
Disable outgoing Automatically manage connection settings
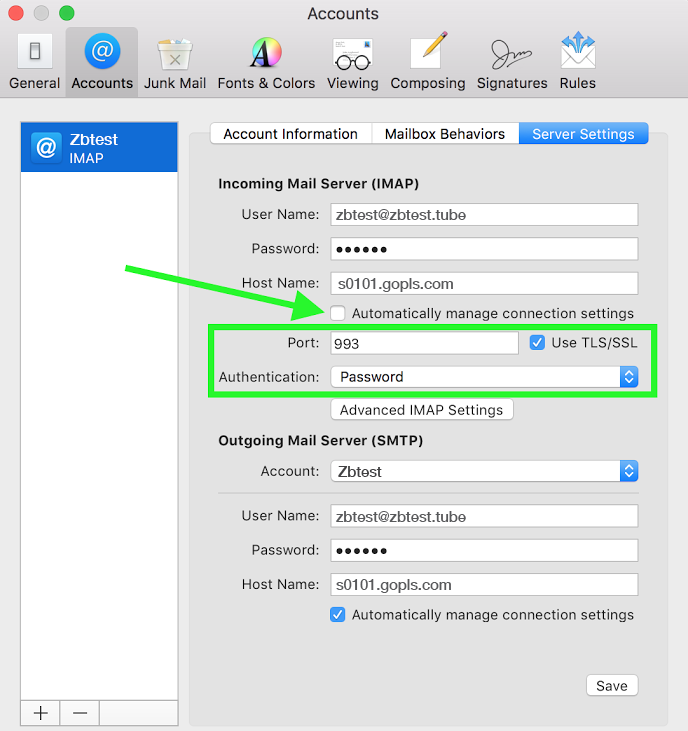click(338, 615)
